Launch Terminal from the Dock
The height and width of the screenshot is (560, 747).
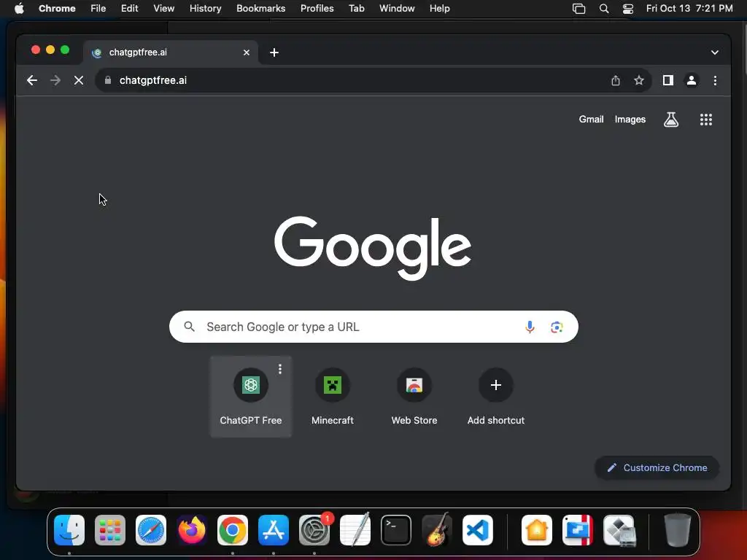pos(396,530)
